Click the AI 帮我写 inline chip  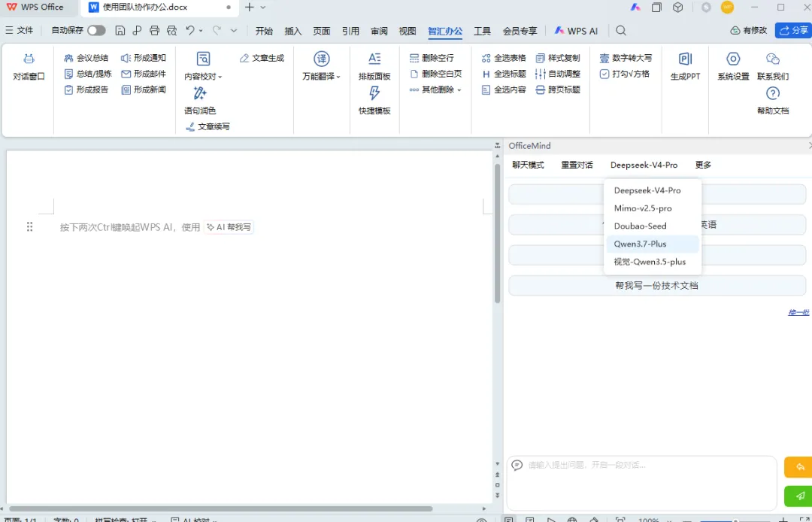(x=229, y=227)
